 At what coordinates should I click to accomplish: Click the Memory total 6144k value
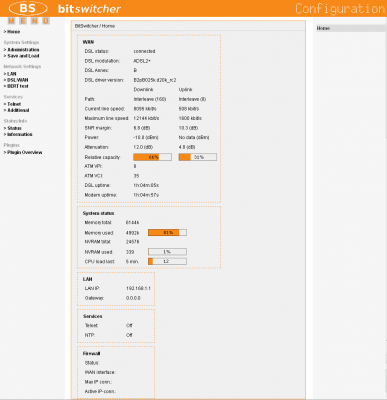(x=132, y=223)
